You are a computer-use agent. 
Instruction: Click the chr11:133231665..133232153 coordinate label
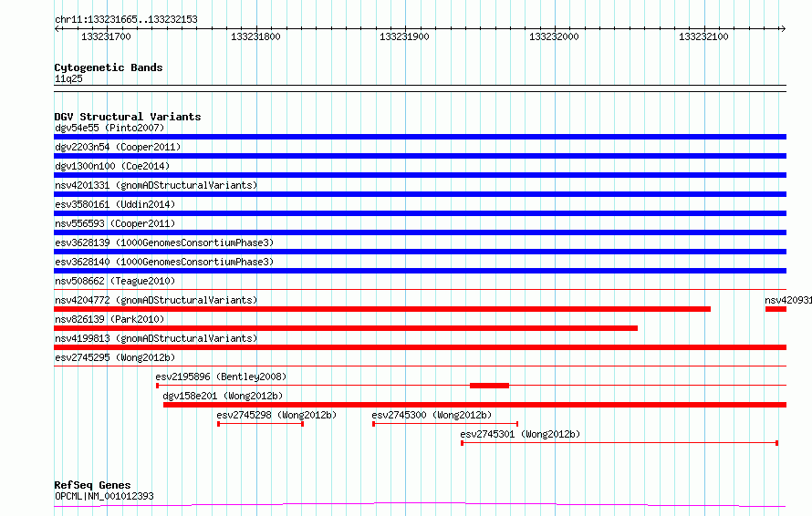click(126, 20)
